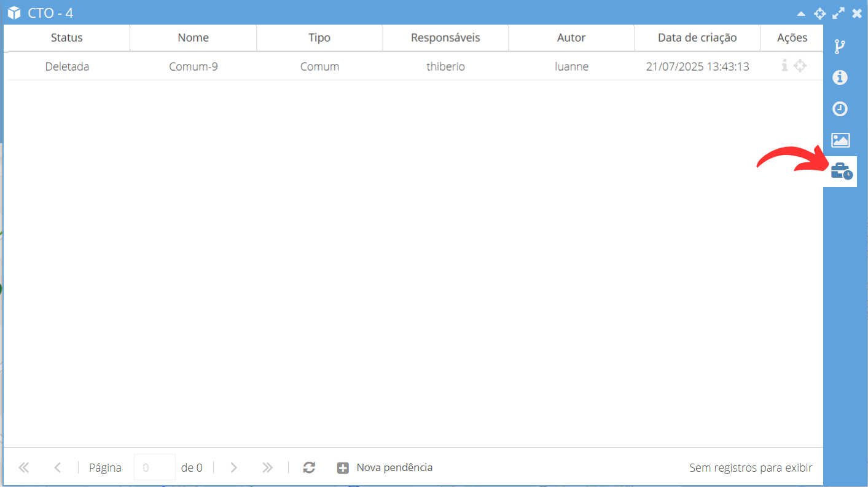Open the information tab in sidebar
The width and height of the screenshot is (868, 487).
point(840,77)
